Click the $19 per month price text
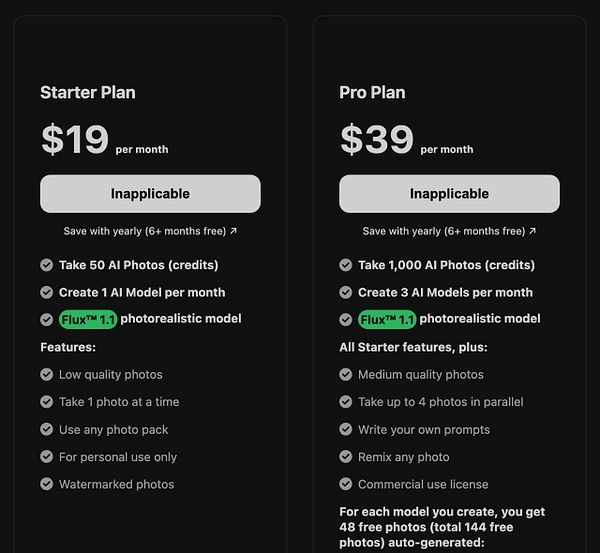 click(104, 139)
